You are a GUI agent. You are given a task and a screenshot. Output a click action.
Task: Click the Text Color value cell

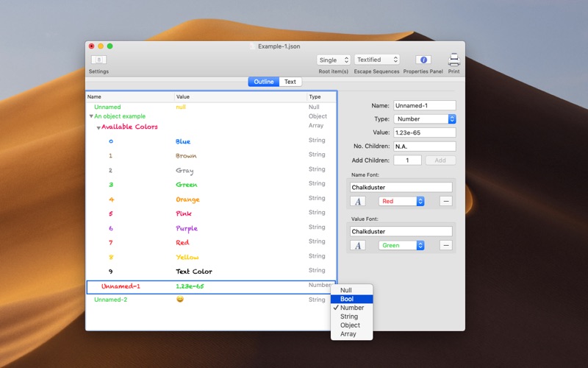194,272
